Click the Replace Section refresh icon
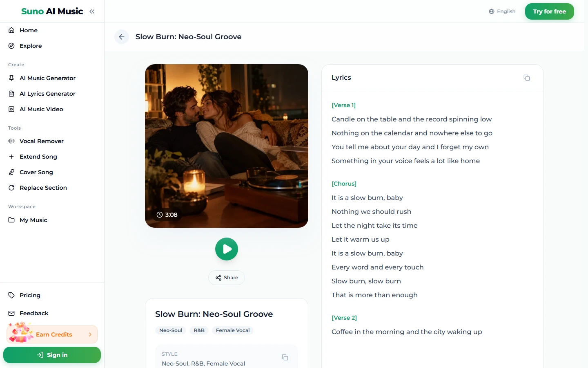 tap(11, 188)
